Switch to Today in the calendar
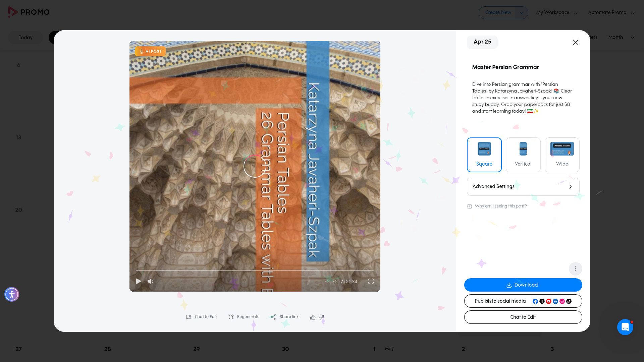The width and height of the screenshot is (644, 362). tap(25, 38)
